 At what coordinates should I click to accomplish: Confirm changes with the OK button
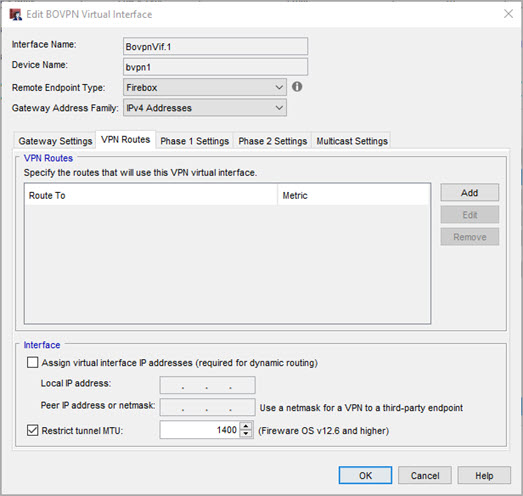tap(365, 475)
